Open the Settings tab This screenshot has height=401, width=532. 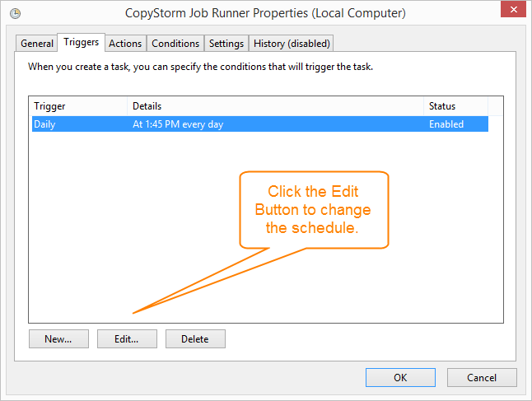[226, 44]
